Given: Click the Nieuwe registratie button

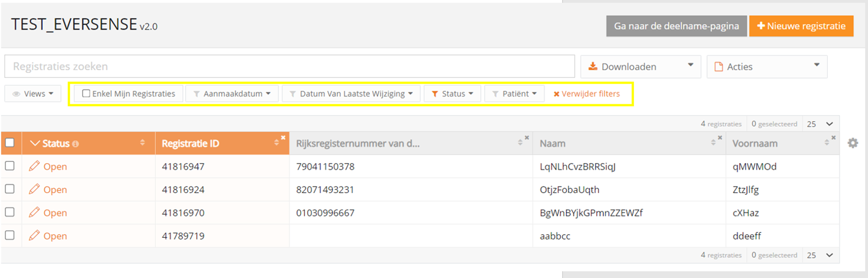Looking at the screenshot, I should click(x=801, y=26).
